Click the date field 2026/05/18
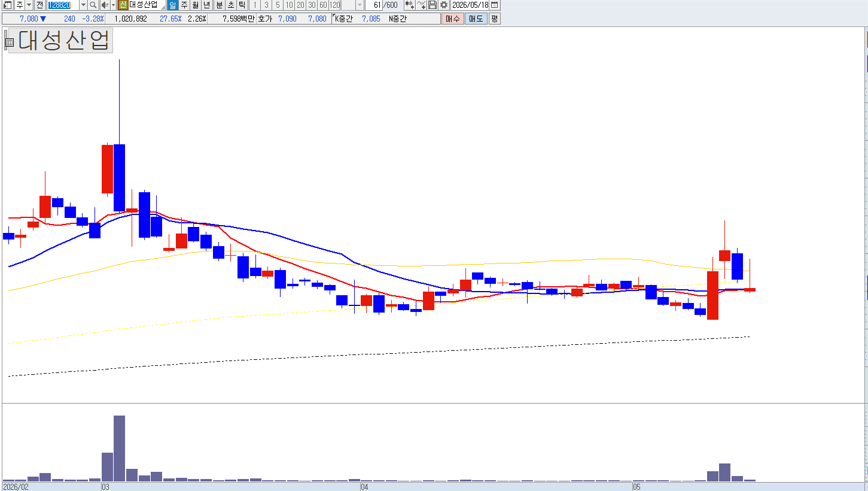This screenshot has height=491, width=868. [470, 5]
